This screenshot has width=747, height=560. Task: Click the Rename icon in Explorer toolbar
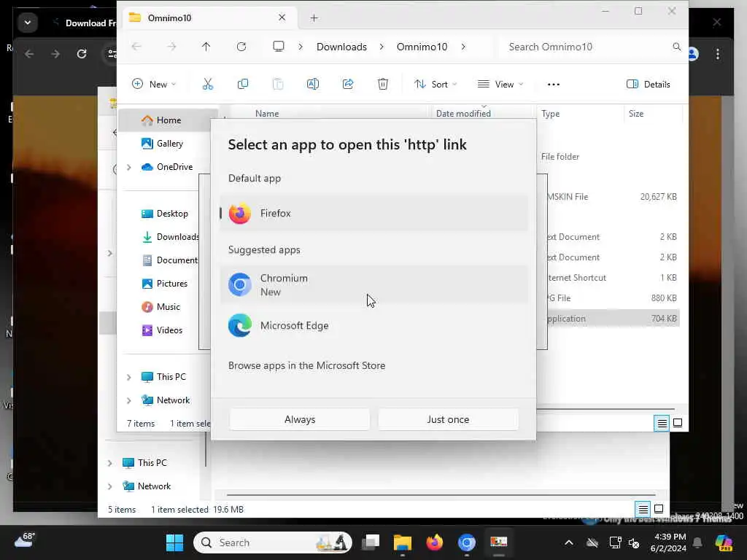(x=313, y=85)
